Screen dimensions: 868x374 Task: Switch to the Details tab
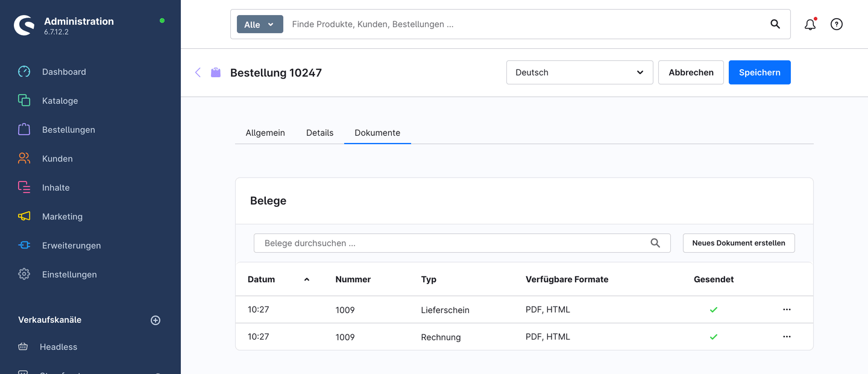(x=319, y=133)
